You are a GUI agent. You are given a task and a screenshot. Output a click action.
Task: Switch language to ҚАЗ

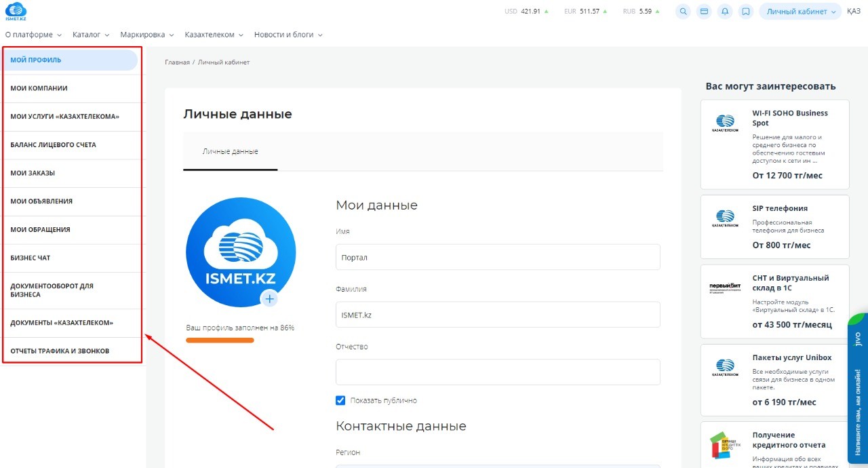(854, 12)
